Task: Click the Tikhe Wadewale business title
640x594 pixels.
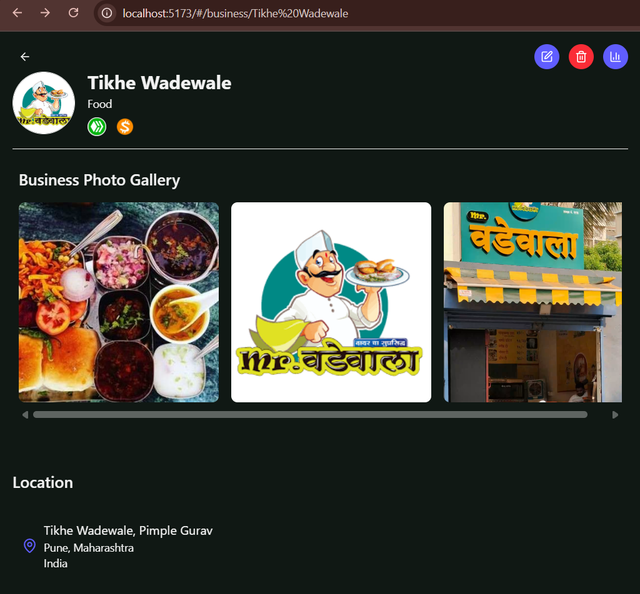Action: [x=159, y=83]
